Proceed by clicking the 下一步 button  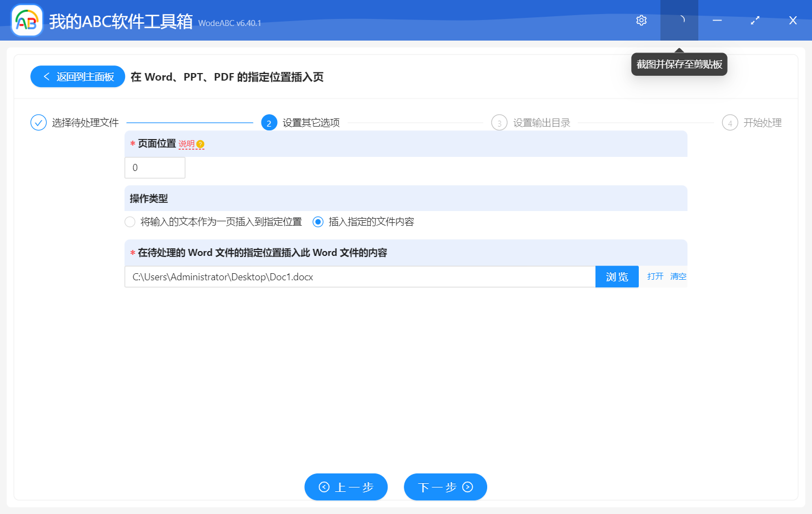pos(445,487)
